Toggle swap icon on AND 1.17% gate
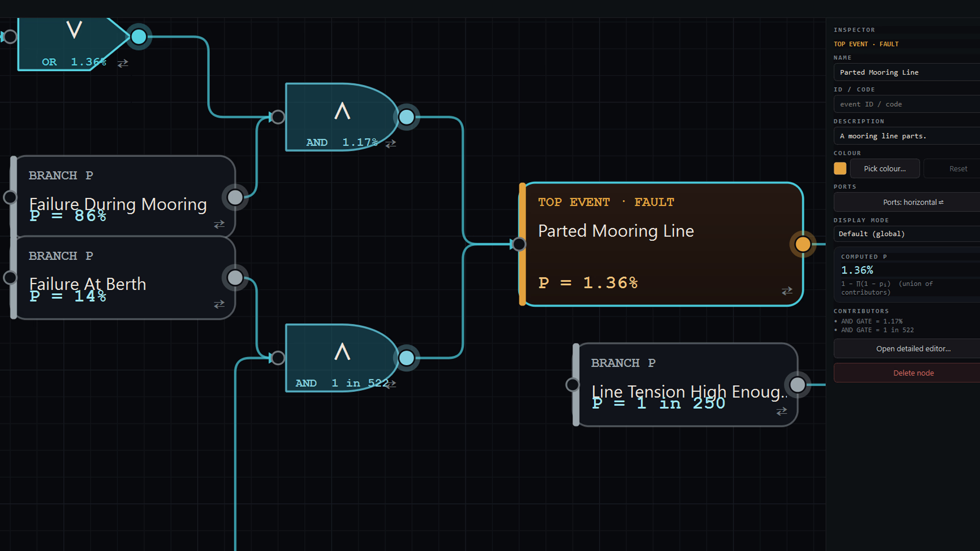Viewport: 980px width, 551px height. [391, 144]
